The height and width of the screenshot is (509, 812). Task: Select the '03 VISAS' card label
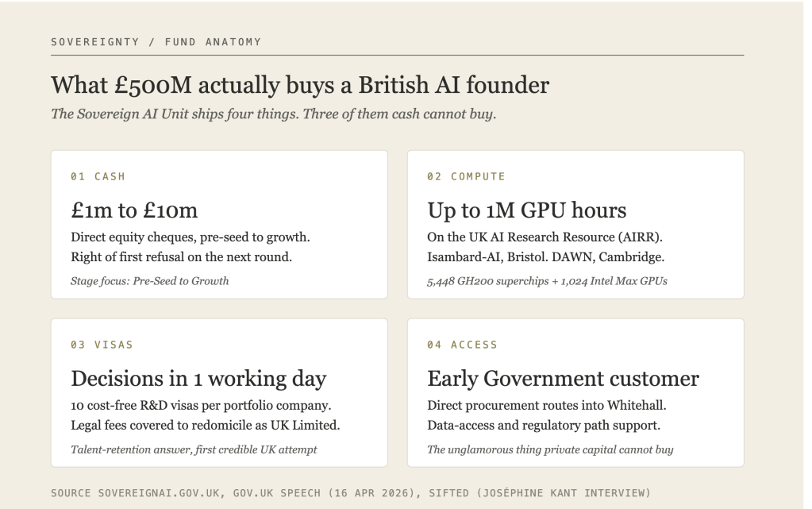pyautogui.click(x=102, y=345)
